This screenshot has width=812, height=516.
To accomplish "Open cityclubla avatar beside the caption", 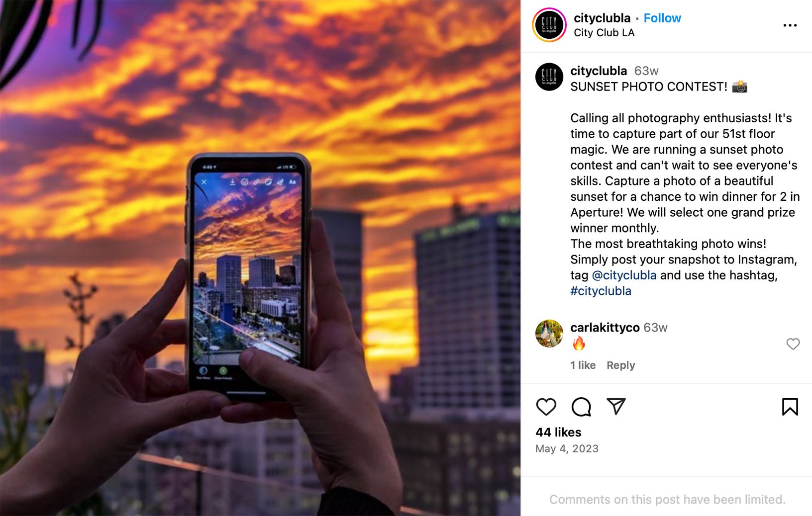I will [549, 77].
